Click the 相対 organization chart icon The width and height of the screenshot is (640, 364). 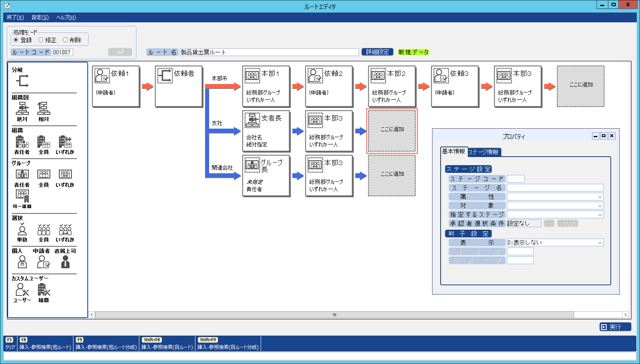pyautogui.click(x=43, y=109)
